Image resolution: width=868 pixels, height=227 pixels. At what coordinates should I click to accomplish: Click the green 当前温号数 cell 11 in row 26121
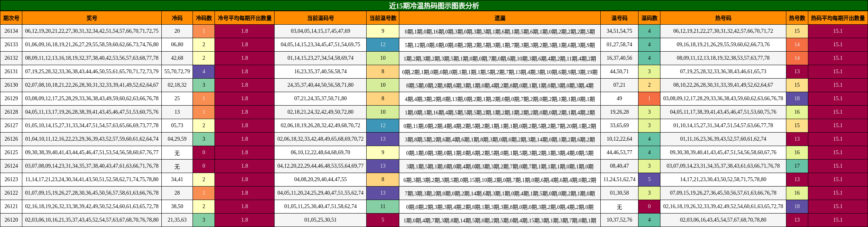pyautogui.click(x=383, y=207)
